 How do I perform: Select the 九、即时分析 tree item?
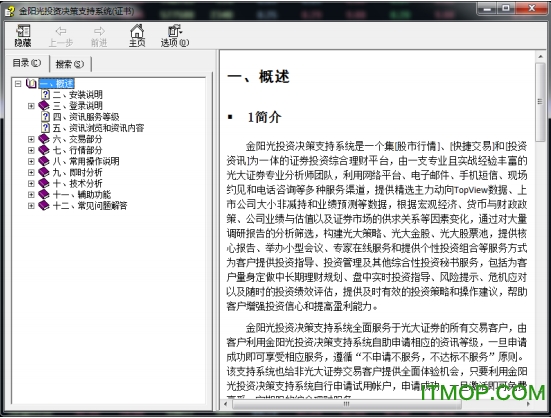(x=77, y=172)
